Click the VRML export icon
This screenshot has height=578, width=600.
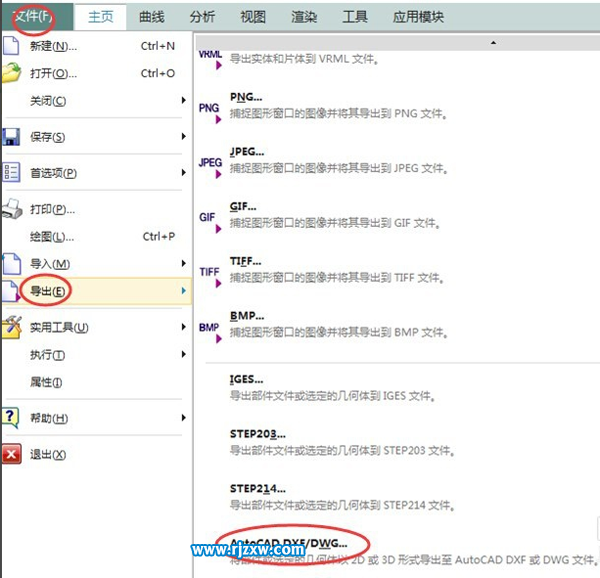pos(210,59)
